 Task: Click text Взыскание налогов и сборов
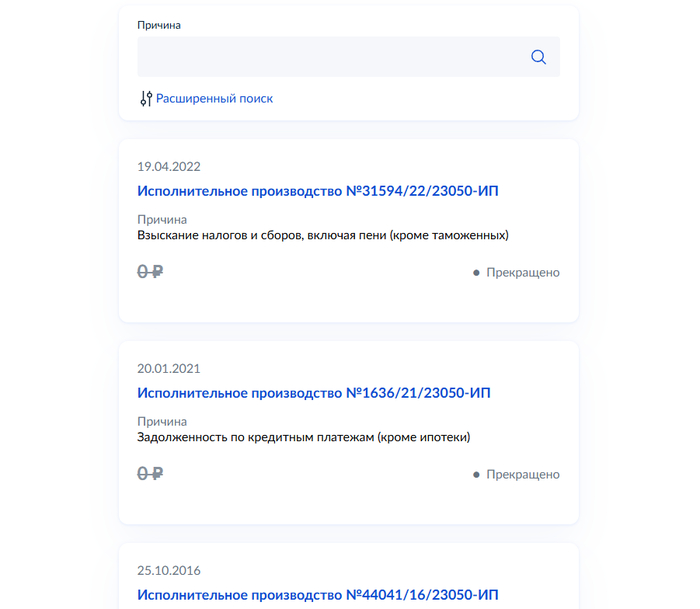coord(221,235)
